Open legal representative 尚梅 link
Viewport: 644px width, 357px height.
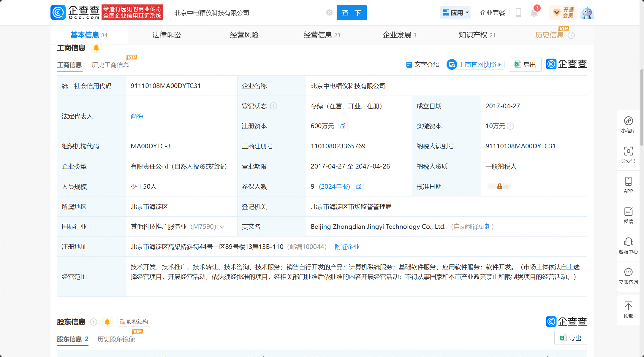click(x=137, y=116)
